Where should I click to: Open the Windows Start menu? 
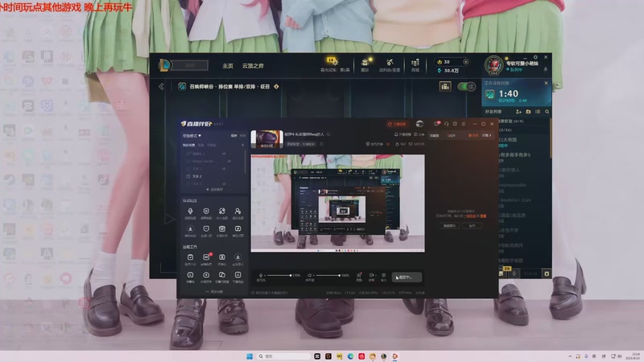250,356
